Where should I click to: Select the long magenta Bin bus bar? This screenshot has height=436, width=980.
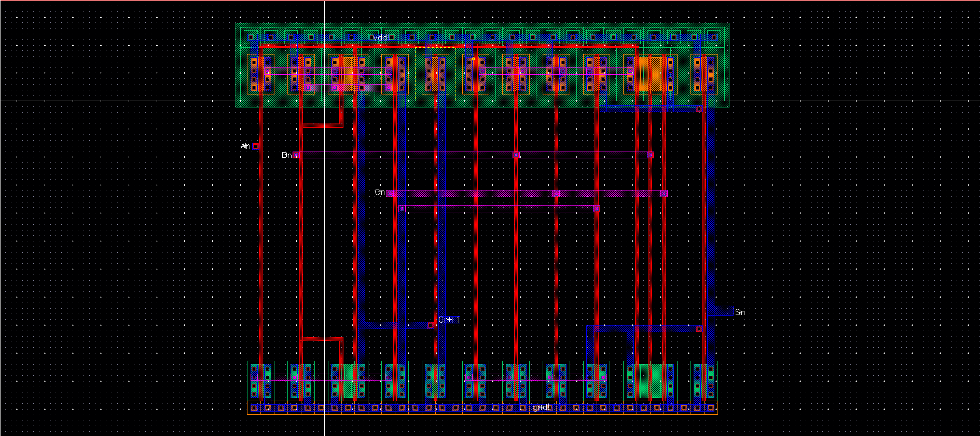coord(474,155)
